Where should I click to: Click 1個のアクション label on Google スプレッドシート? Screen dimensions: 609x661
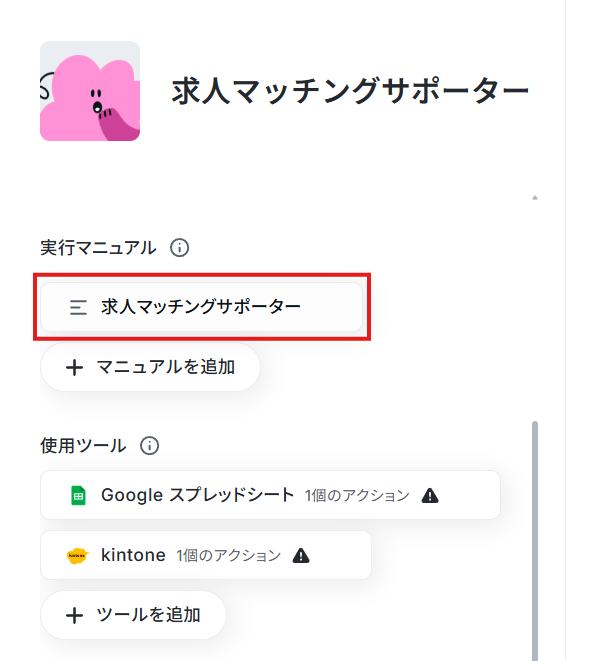point(357,496)
